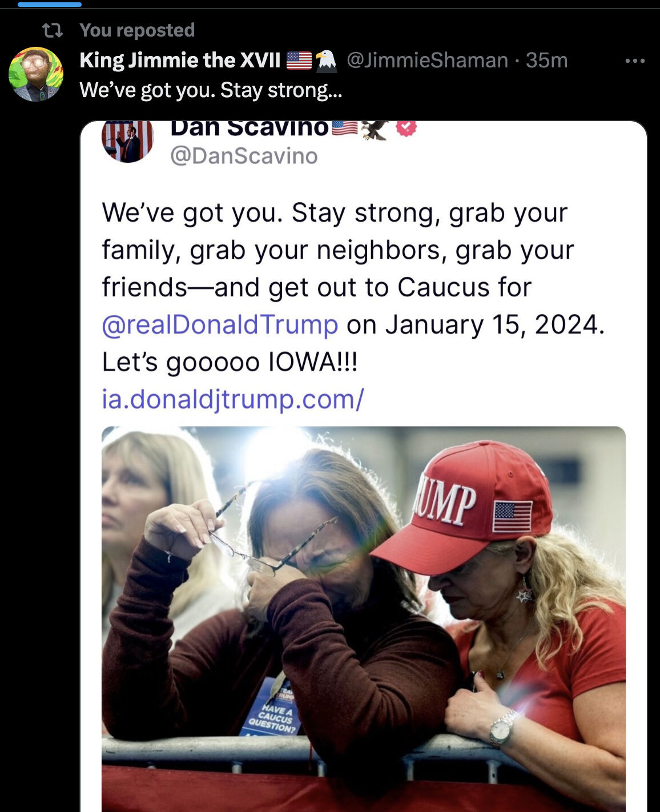660x812 pixels.
Task: Click the post text "We've got you. Stay strong..."
Action: pyautogui.click(x=211, y=90)
